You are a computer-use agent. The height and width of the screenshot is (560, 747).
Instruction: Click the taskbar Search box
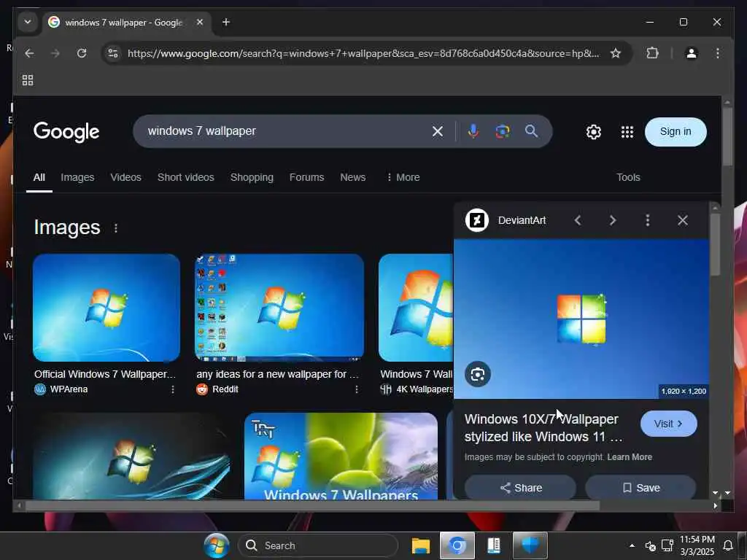(x=318, y=545)
